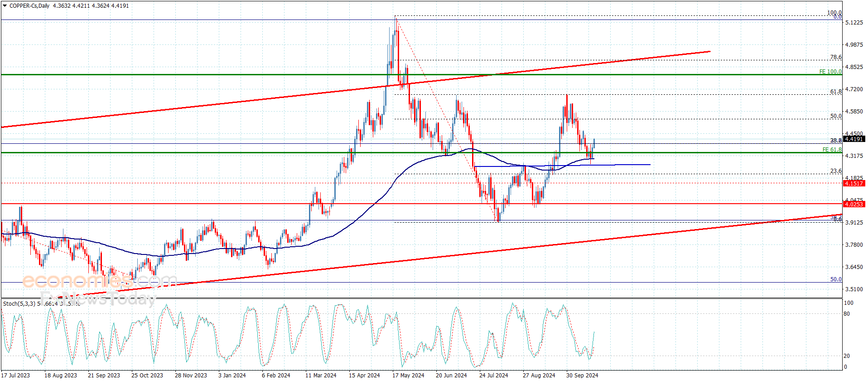This screenshot has height=381, width=868.
Task: Click the 4.8525 price axis label
Action: (854, 67)
